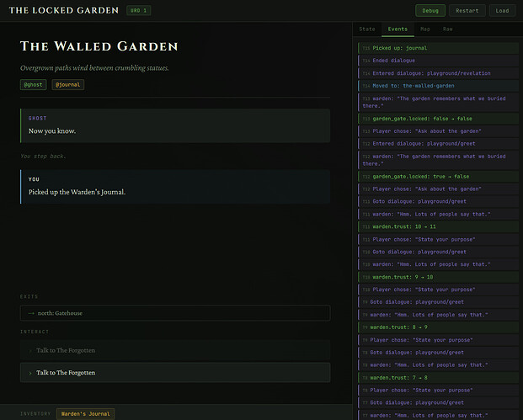Select the 'Picked up: journal' event entry

(436, 48)
